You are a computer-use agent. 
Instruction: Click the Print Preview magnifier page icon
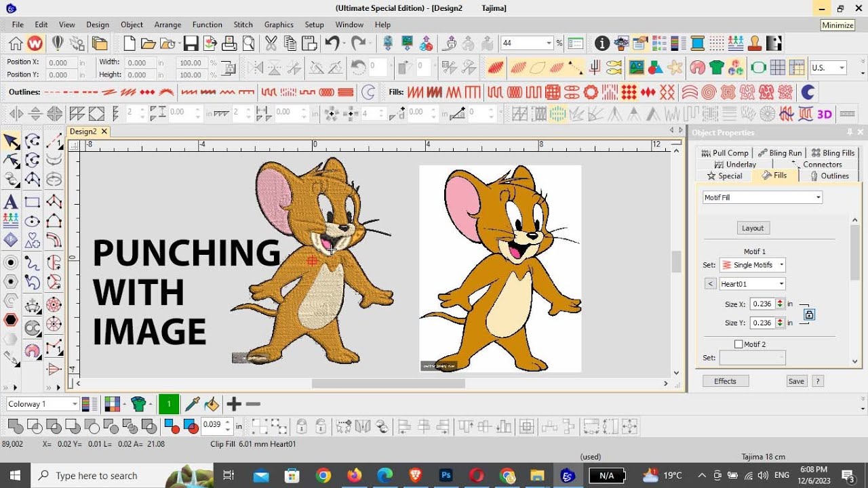[248, 44]
